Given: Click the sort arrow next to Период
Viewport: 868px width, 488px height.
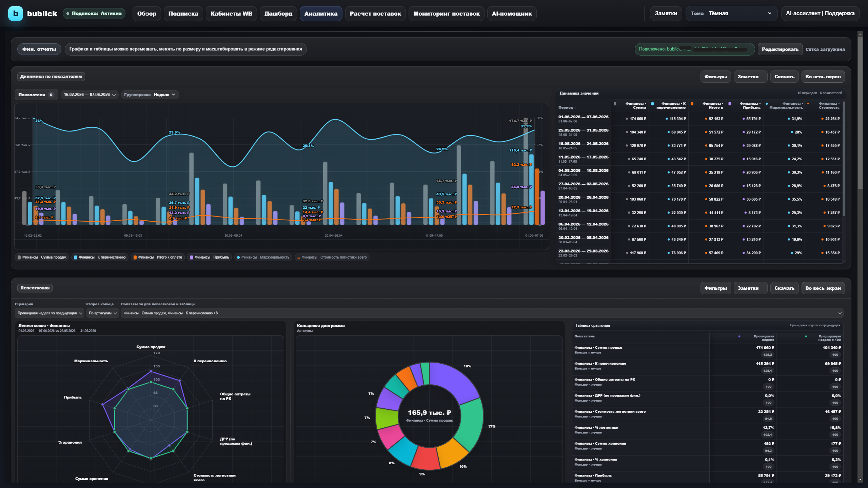Looking at the screenshot, I should click(575, 108).
